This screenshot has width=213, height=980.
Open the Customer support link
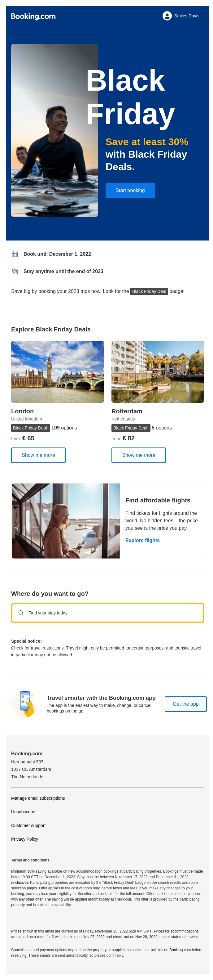pyautogui.click(x=28, y=825)
